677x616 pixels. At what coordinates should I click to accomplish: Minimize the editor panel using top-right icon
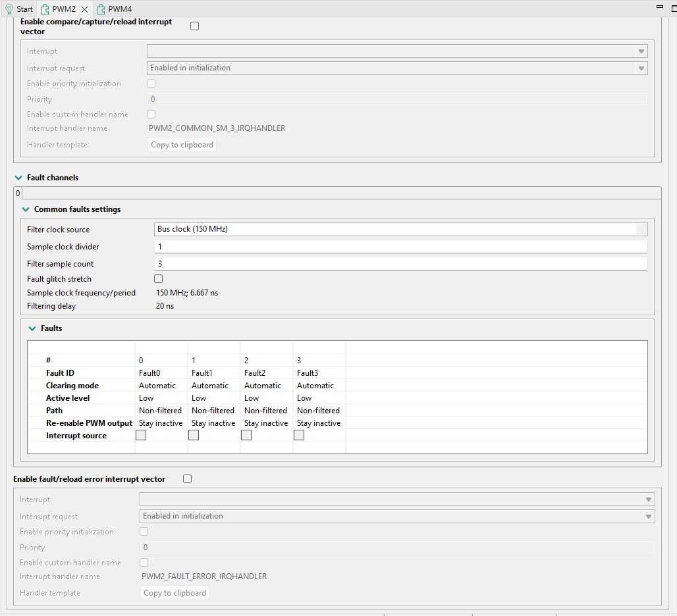(x=659, y=7)
